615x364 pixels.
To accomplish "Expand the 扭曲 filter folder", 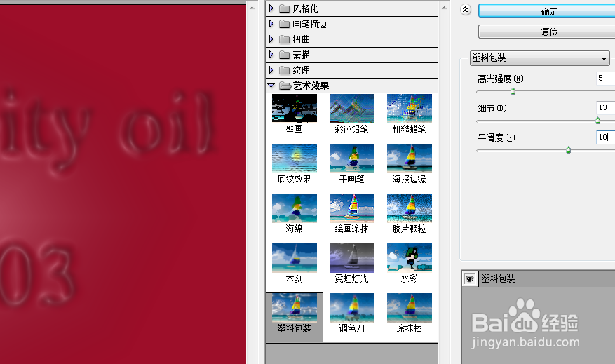I will coord(271,39).
